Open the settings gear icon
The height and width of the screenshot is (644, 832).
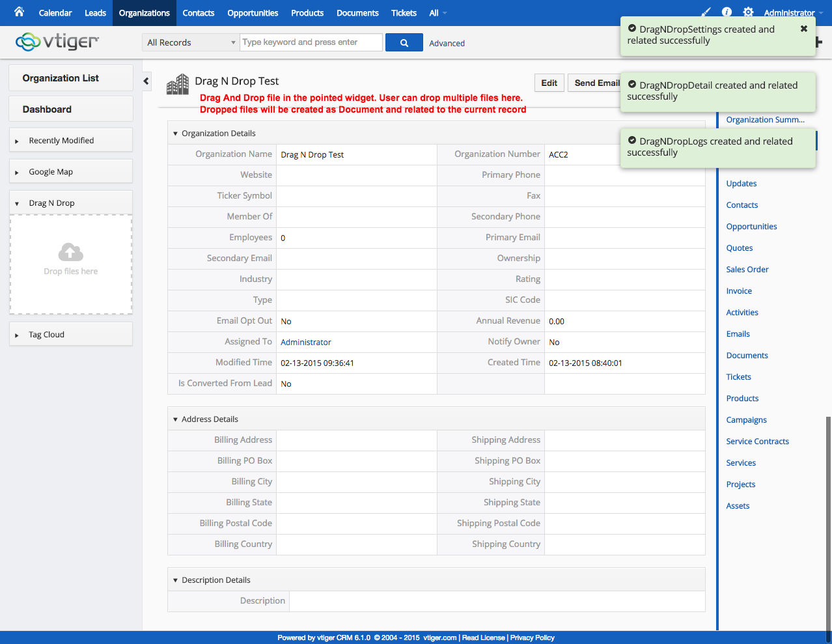click(x=749, y=12)
